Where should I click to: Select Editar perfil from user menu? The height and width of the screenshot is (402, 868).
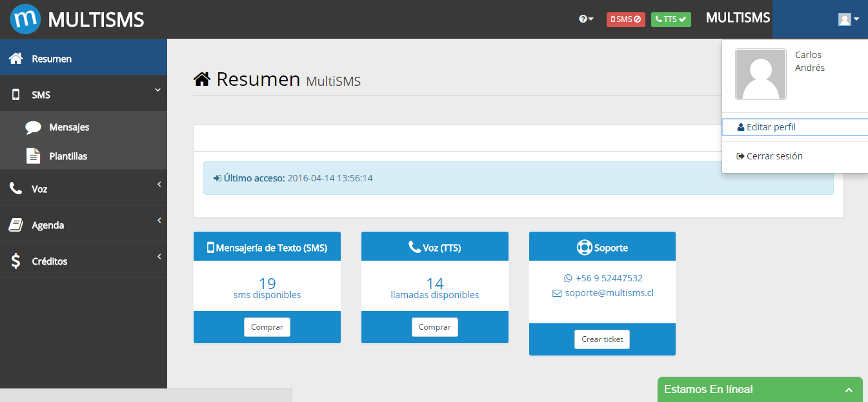click(795, 127)
